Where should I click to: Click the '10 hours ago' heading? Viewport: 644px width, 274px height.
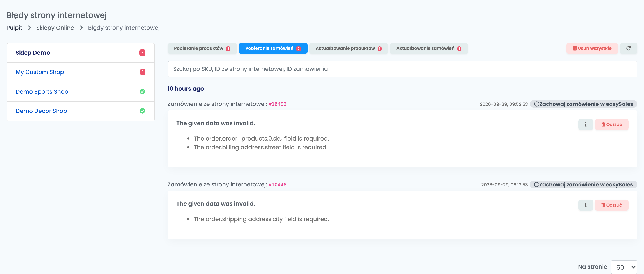186,88
